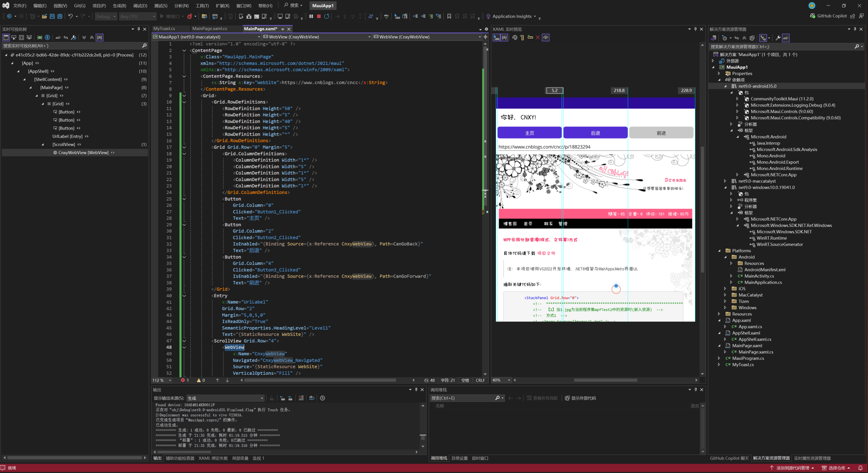Toggle Just My XAML in Live Visual Tree
This screenshot has height=473, width=868.
(100, 37)
